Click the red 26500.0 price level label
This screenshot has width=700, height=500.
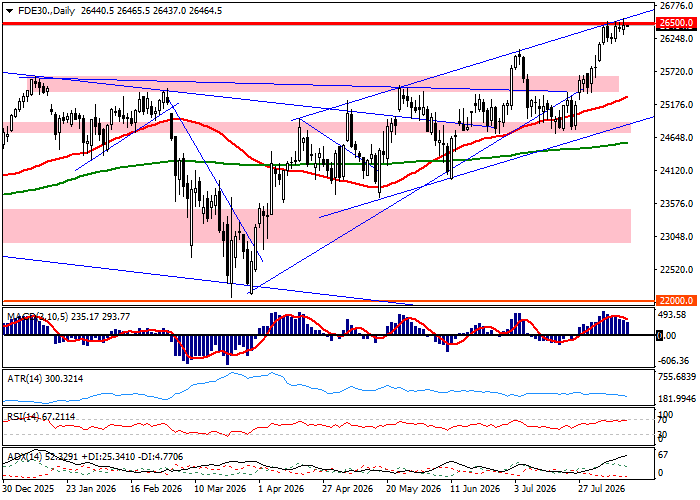click(678, 23)
